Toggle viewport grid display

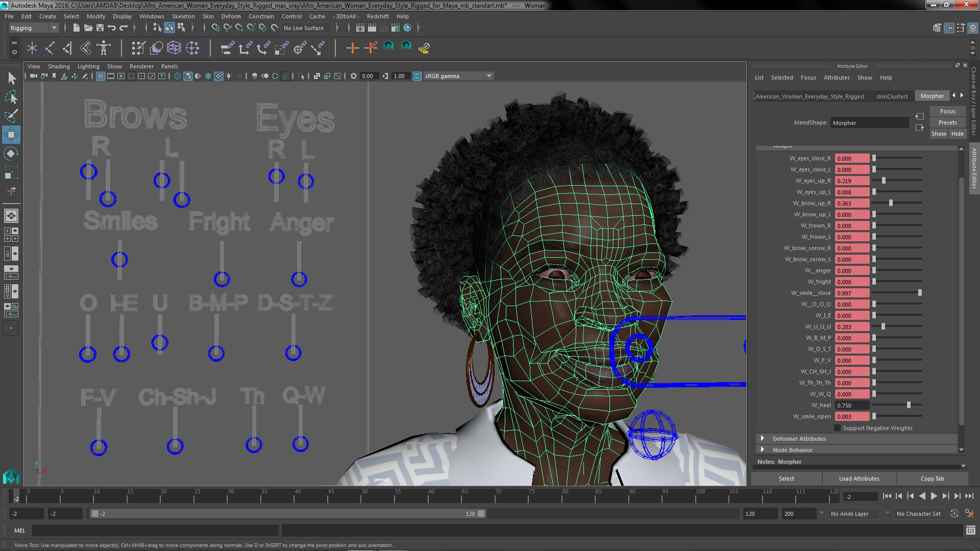[101, 76]
